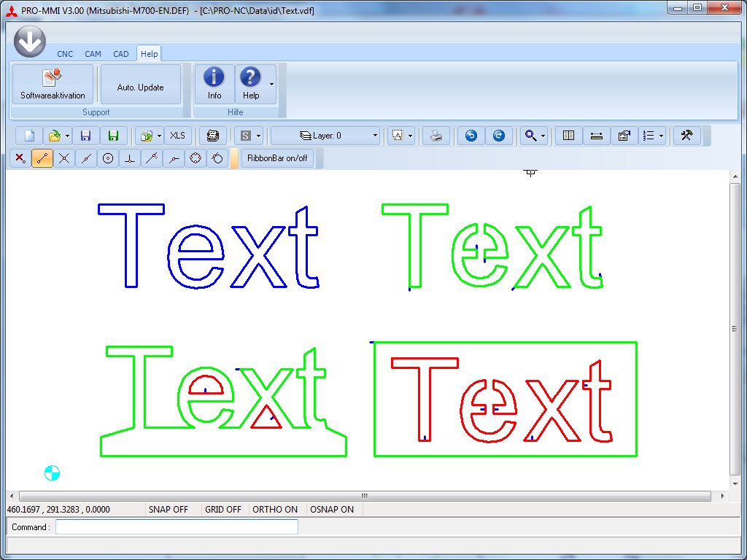Click the measure ruler icon
747x560 pixels.
(x=597, y=136)
